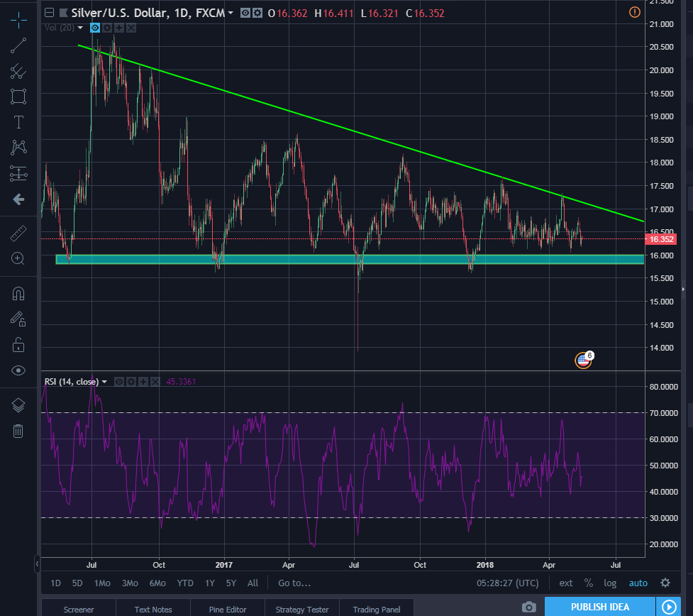Image resolution: width=693 pixels, height=616 pixels.
Task: Collapse the Silver/U.S. Dollar legend box
Action: coord(50,13)
